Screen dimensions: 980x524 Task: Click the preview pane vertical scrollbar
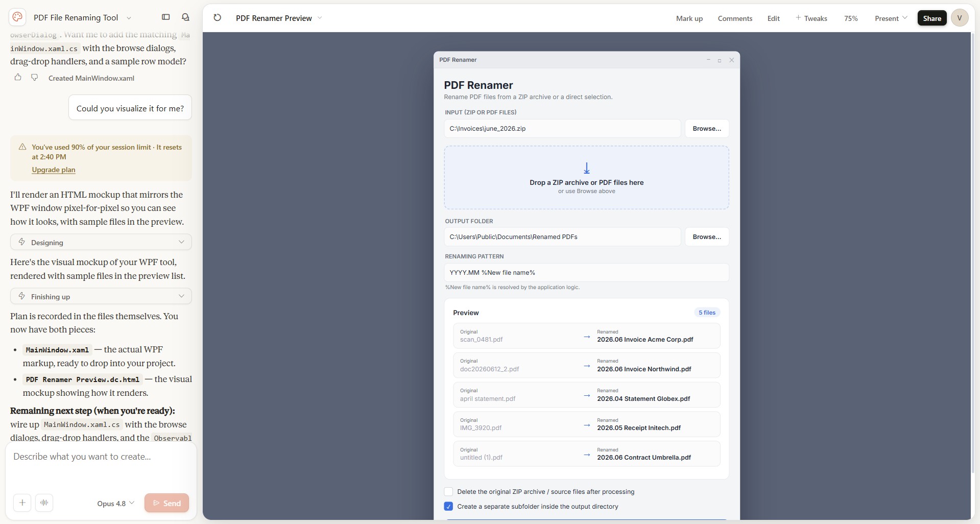tap(972, 253)
